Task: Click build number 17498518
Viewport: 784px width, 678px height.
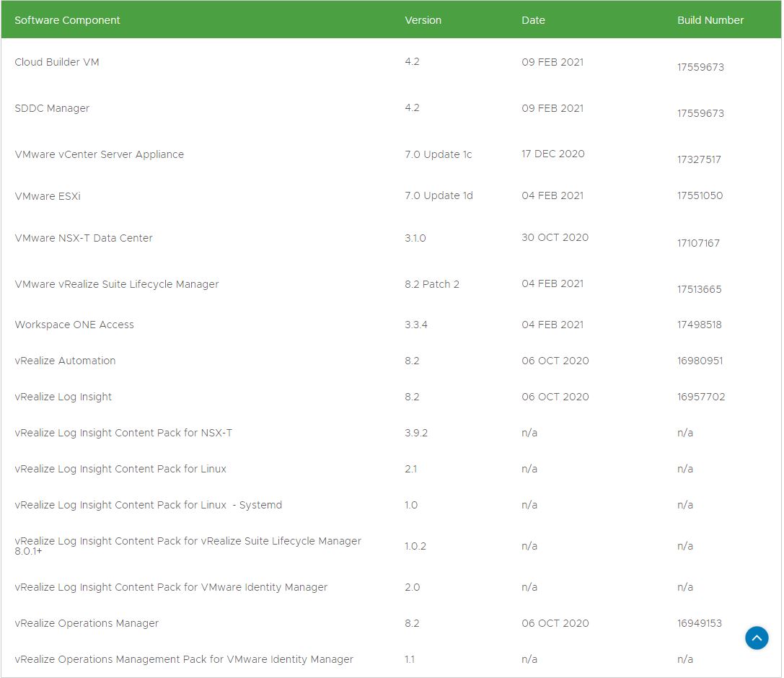Action: (x=699, y=325)
